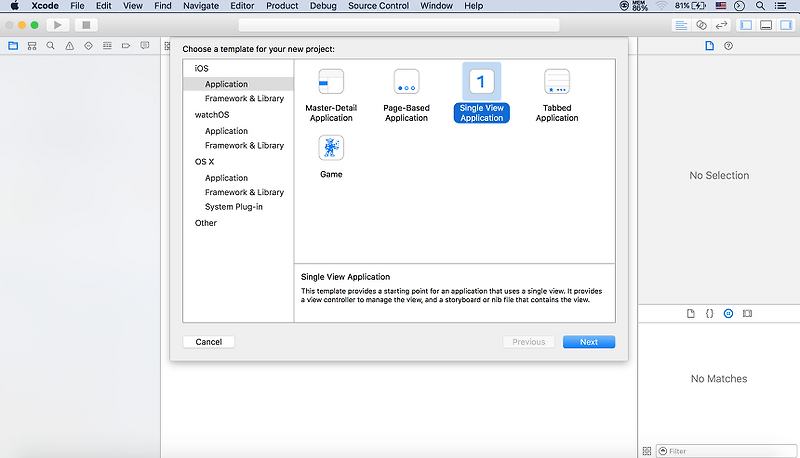
Task: Click the Wi-Fi status icon
Action: click(662, 6)
